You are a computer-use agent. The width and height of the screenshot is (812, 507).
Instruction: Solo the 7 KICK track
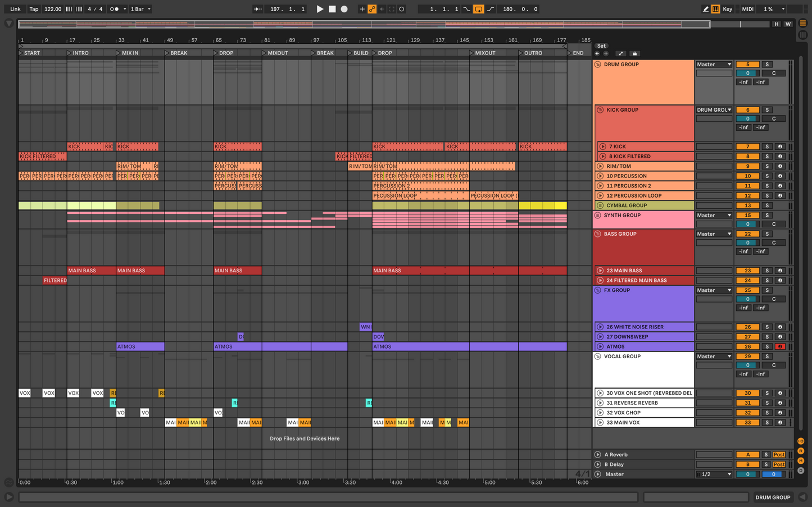pos(766,147)
